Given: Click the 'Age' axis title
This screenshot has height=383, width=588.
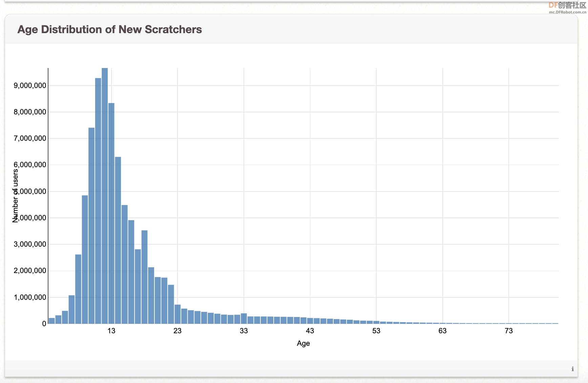Looking at the screenshot, I should click(303, 343).
